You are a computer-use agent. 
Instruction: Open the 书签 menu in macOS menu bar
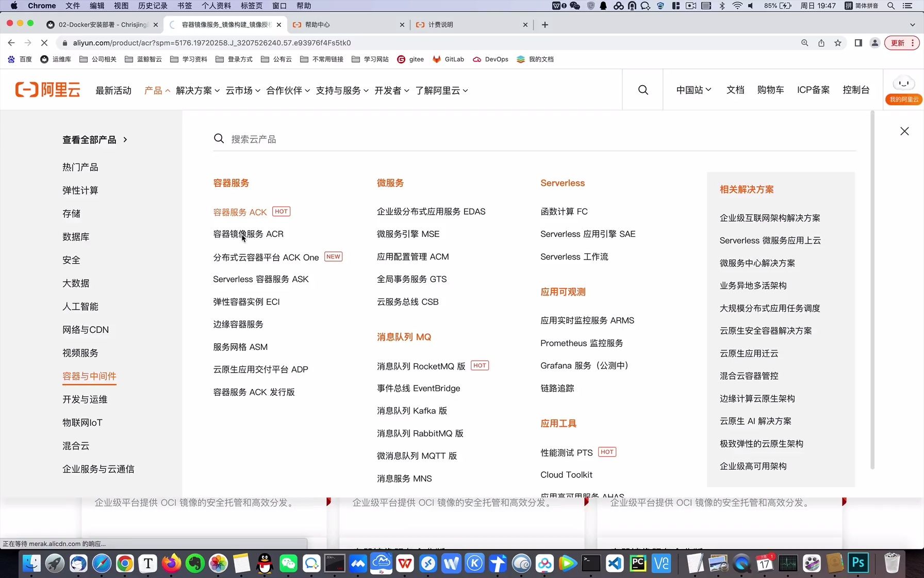pyautogui.click(x=185, y=6)
